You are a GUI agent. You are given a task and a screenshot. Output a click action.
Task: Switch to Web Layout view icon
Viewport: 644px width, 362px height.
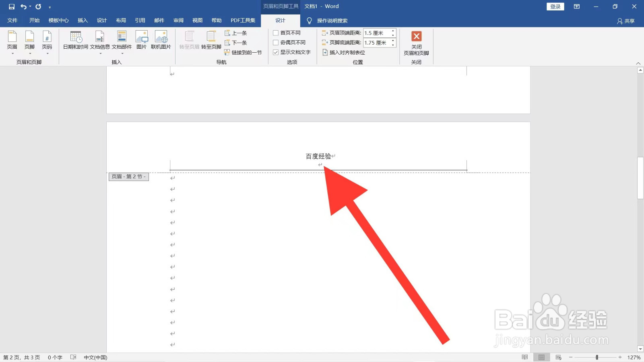tap(559, 357)
